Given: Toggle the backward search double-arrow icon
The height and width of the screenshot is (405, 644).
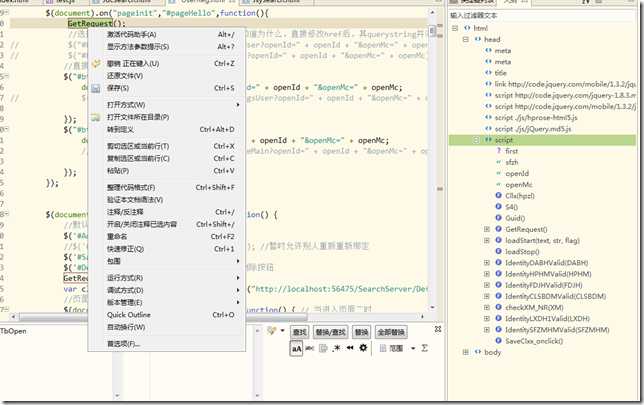Looking at the screenshot, I should click(x=350, y=348).
